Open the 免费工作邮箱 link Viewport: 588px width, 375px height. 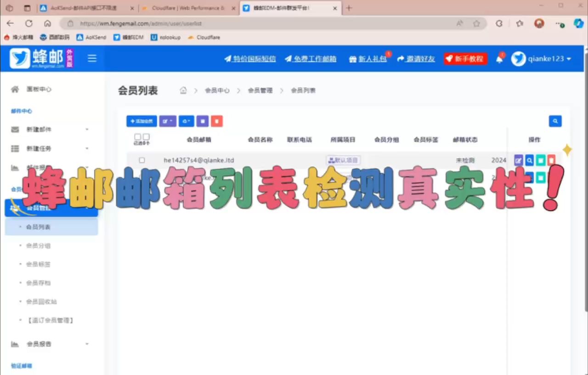pos(311,59)
